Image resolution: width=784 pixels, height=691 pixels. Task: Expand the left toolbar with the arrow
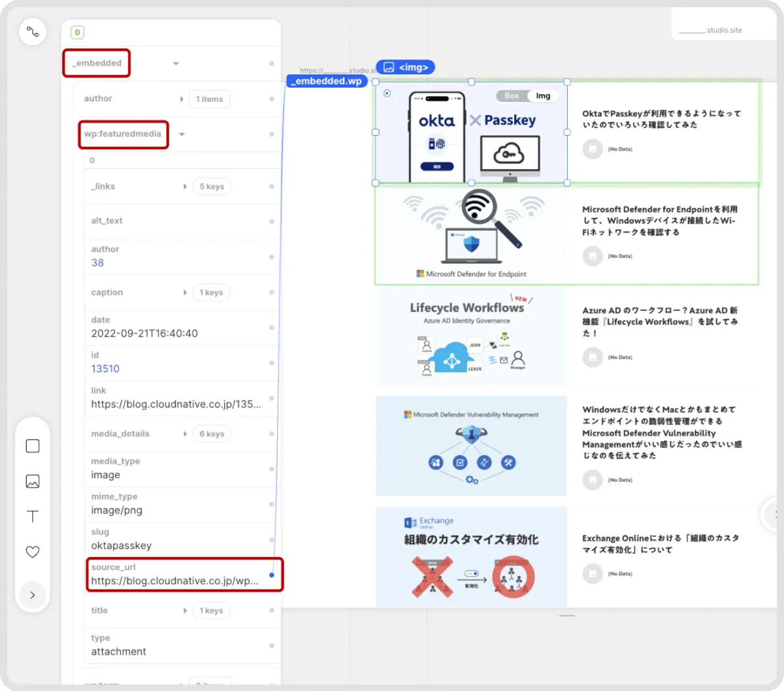[x=33, y=595]
